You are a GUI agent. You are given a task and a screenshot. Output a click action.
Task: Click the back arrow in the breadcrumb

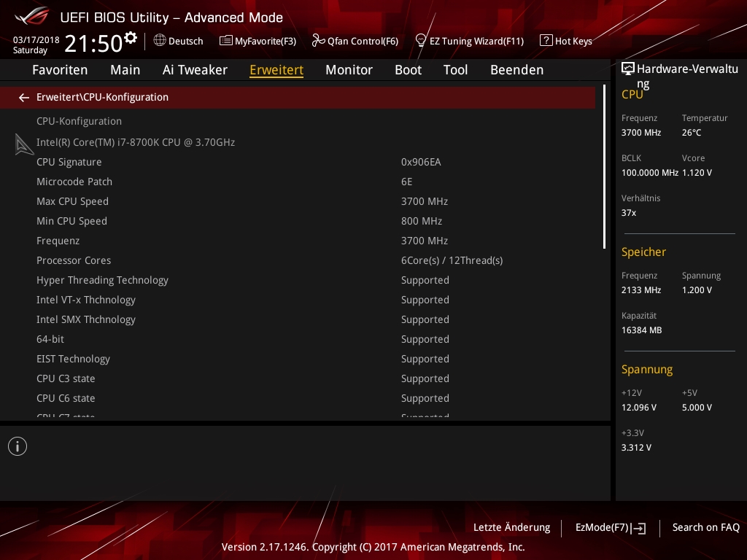pyautogui.click(x=24, y=98)
